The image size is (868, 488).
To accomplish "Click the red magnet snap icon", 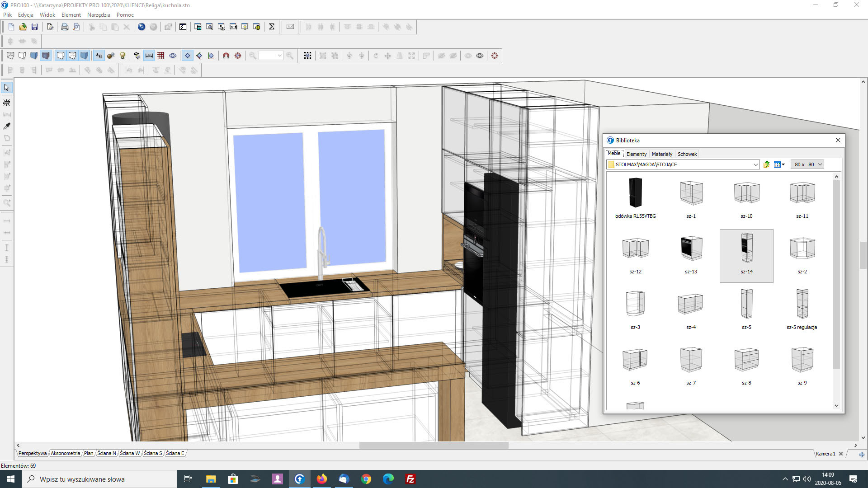I will 226,56.
